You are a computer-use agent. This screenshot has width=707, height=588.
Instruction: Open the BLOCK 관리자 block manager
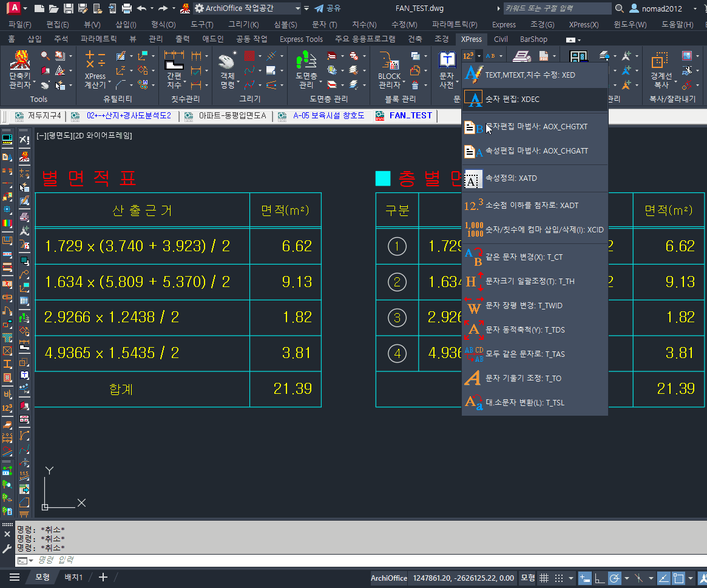[x=389, y=69]
